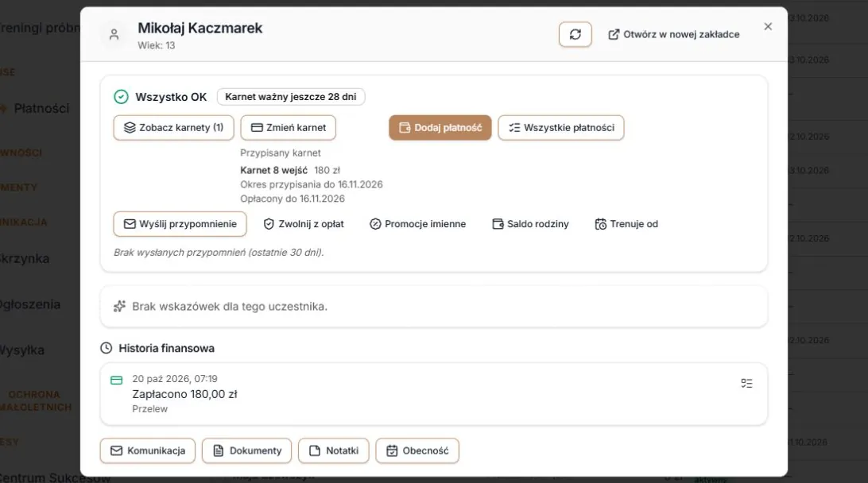868x483 pixels.
Task: Open participant in new tab
Action: [674, 34]
